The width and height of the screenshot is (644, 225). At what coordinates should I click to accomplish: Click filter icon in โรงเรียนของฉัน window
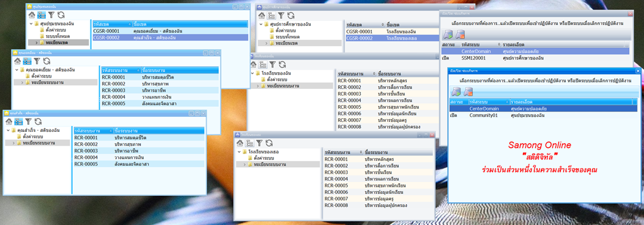(x=273, y=64)
